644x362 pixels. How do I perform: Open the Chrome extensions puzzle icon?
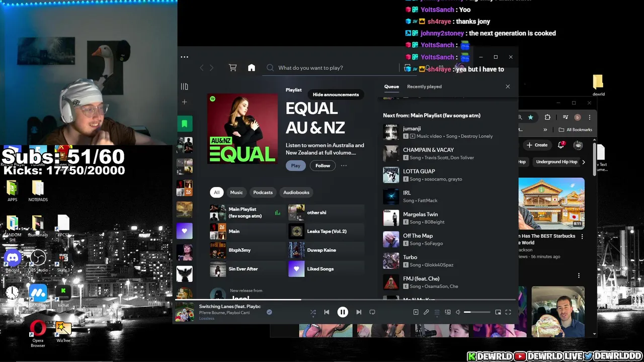(547, 117)
